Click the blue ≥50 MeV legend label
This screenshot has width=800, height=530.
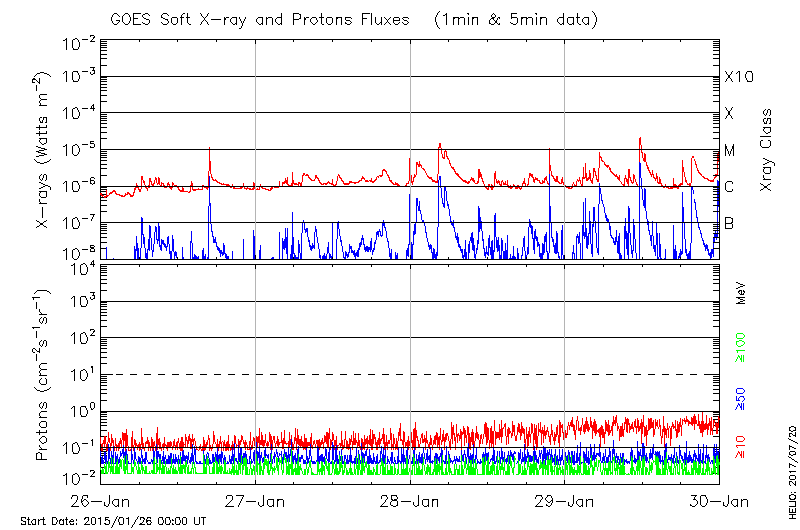(742, 397)
